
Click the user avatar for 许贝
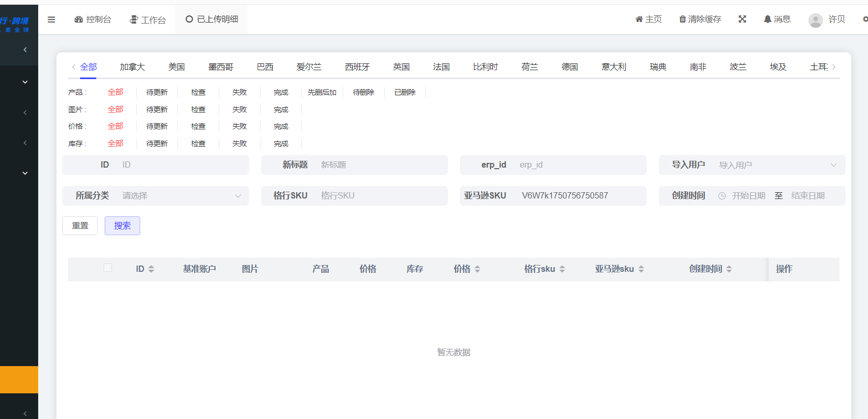815,20
